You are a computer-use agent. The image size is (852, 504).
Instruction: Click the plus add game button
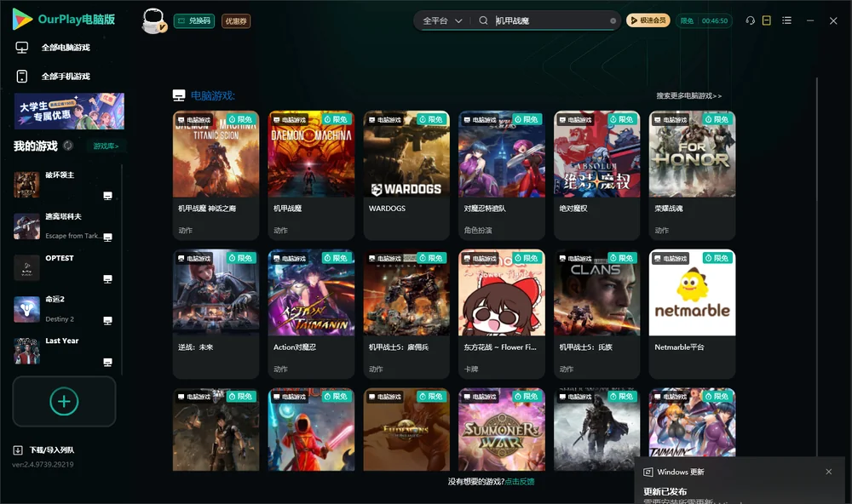64,401
